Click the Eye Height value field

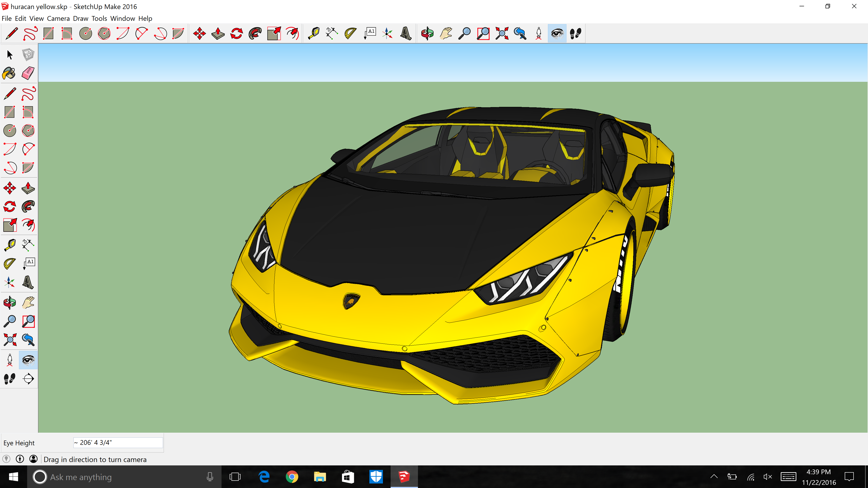coord(118,443)
